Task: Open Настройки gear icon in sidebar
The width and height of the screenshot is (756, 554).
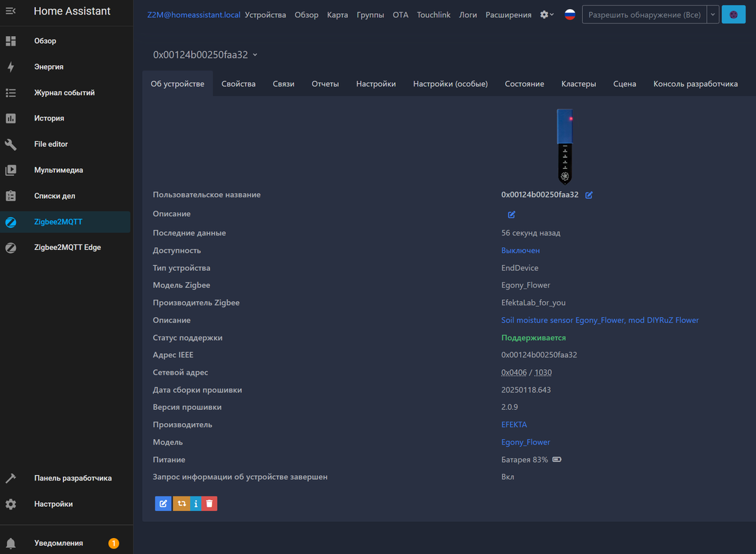Action: coord(10,504)
